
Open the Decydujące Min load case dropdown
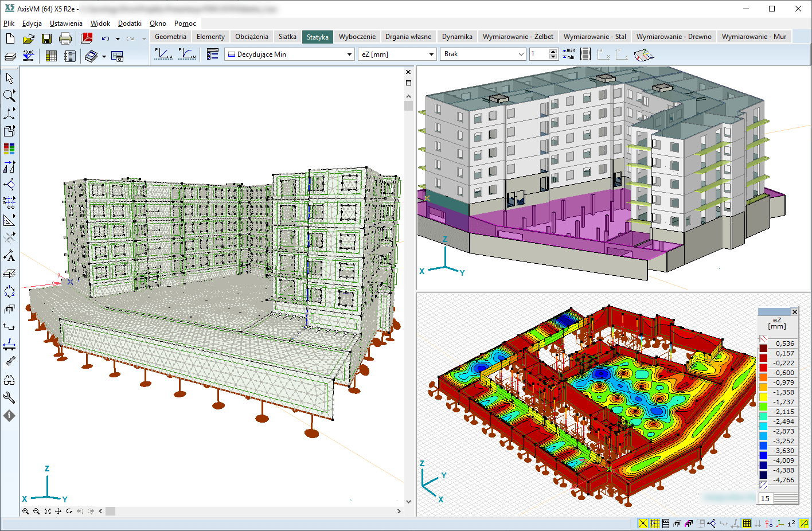290,54
